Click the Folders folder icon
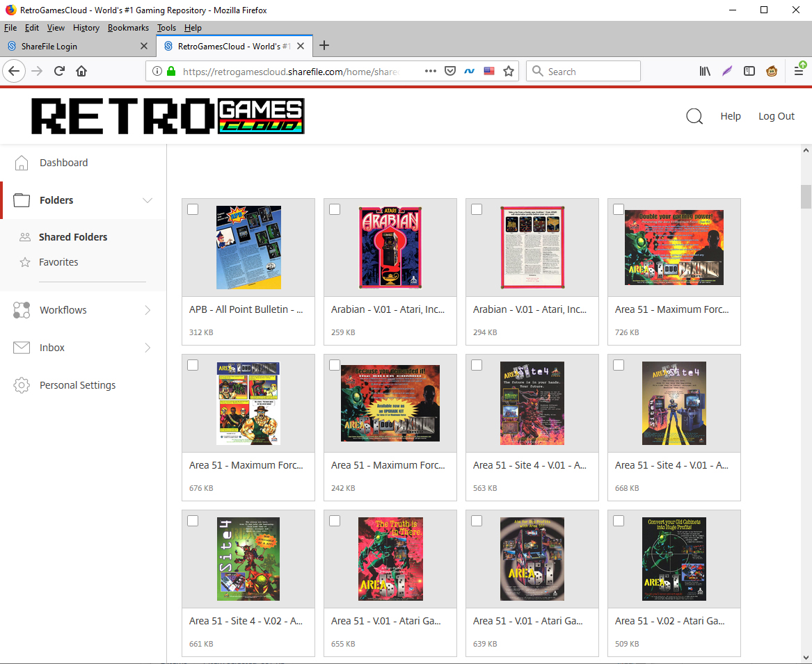Screen dimensions: 812x664 pyautogui.click(x=22, y=200)
